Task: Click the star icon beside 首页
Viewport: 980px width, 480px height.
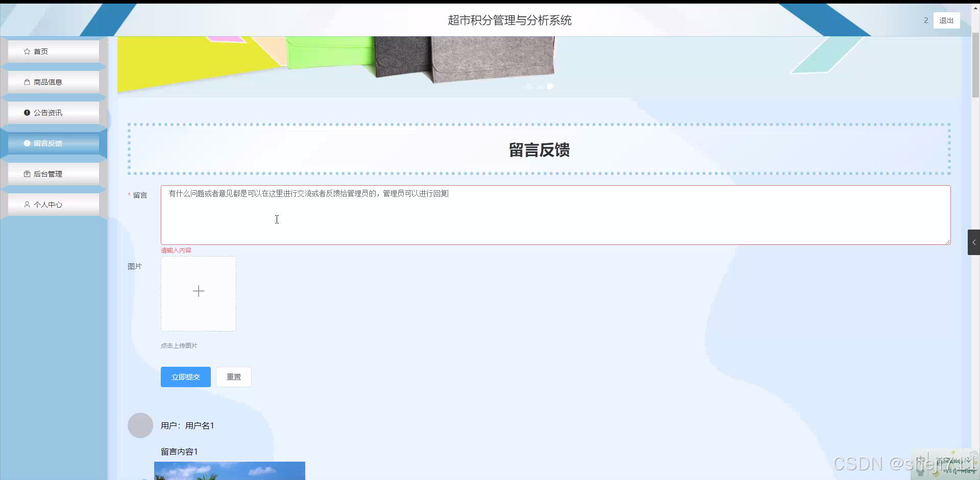Action: [27, 51]
